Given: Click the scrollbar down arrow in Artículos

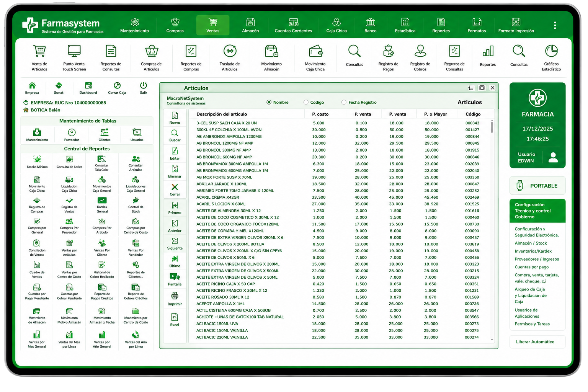Looking at the screenshot, I should pyautogui.click(x=492, y=340).
